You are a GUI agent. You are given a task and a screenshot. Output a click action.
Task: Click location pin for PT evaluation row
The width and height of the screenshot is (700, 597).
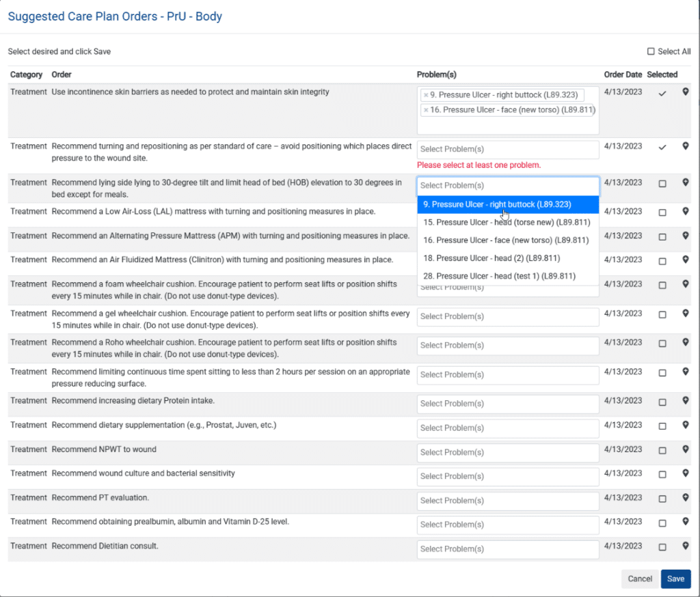(685, 497)
